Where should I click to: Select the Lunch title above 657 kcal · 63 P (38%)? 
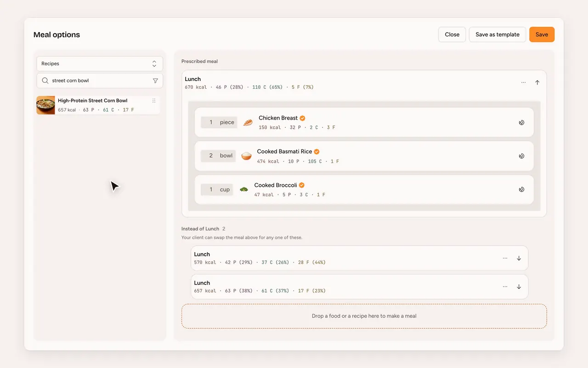pos(202,283)
